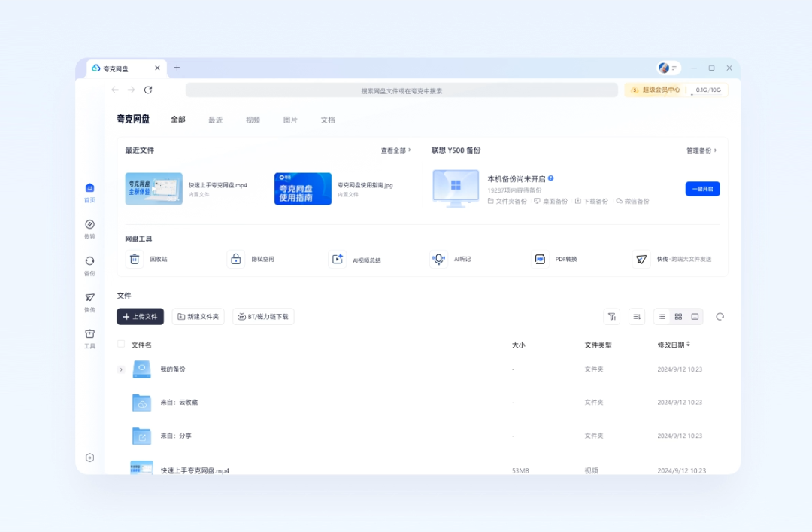Screen dimensions: 812x532
Task: Refresh the file list with the circular arrow
Action: coord(720,316)
